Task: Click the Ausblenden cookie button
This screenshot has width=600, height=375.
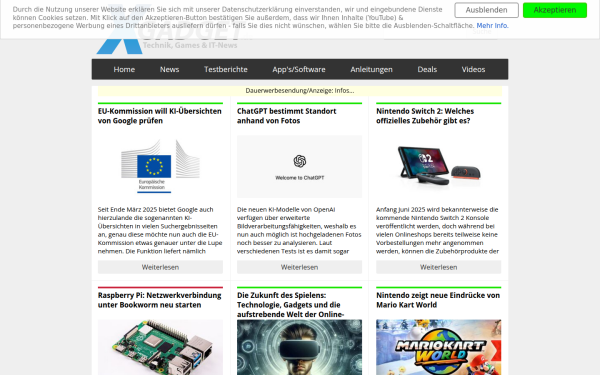Action: click(486, 10)
